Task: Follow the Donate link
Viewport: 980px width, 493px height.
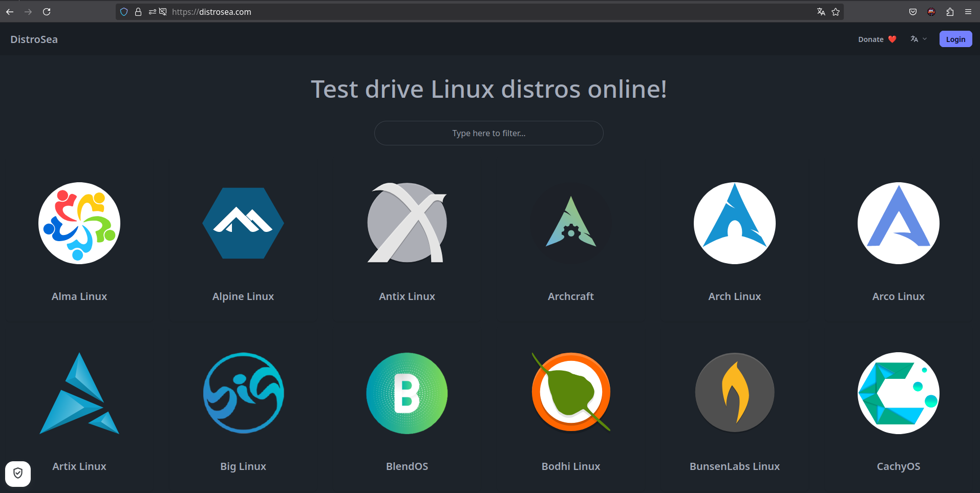Action: 877,39
